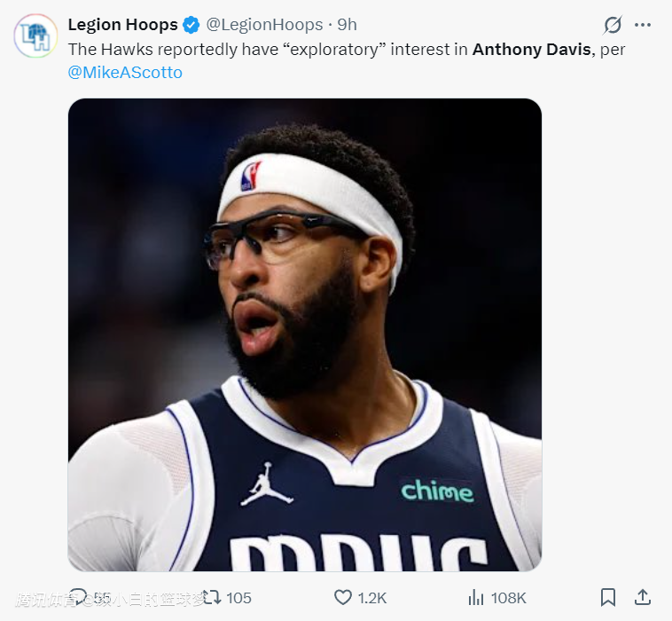The image size is (672, 621).
Task: Open Grok actions icon on the post
Action: [613, 25]
